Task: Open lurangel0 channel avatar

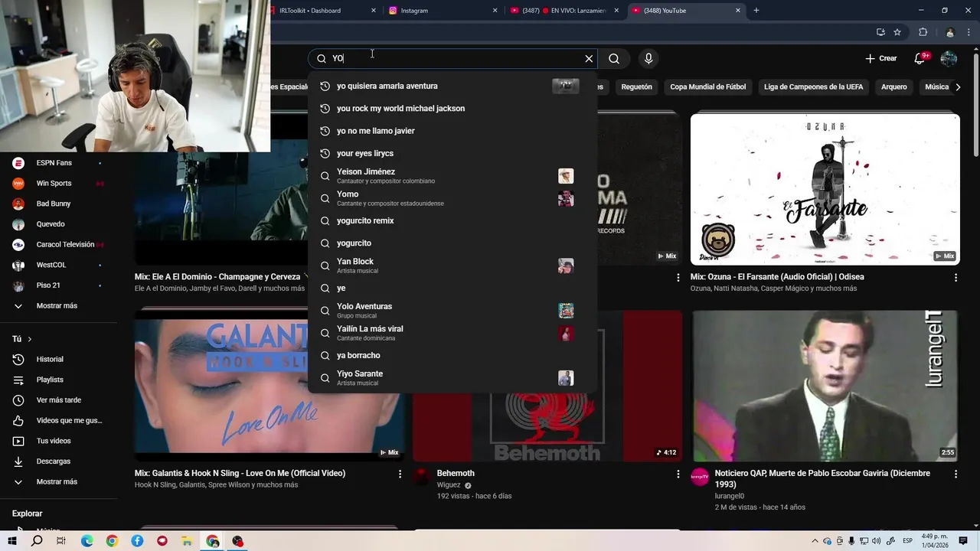Action: click(700, 477)
